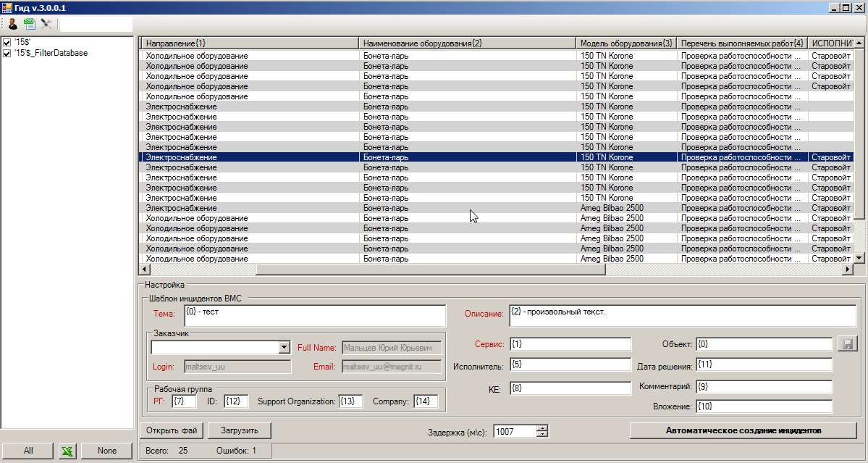This screenshot has height=463, width=868.
Task: Open the Заказчик combo box dropdown
Action: coord(284,347)
